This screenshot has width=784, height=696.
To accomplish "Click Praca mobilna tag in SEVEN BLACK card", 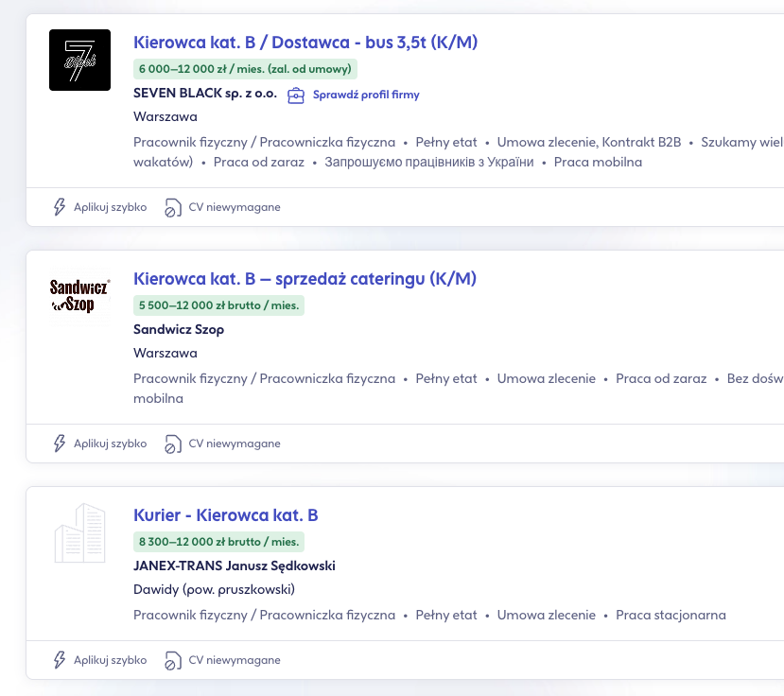I will 598,163.
